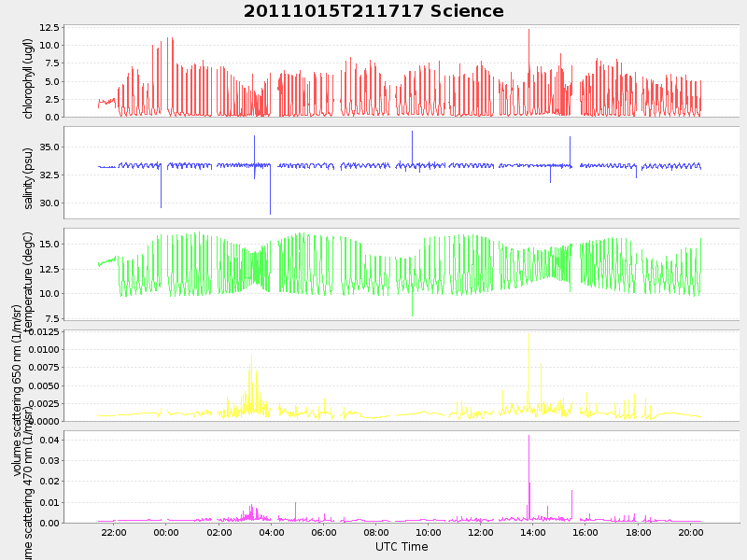Click the 10:00 time tick label

(429, 532)
